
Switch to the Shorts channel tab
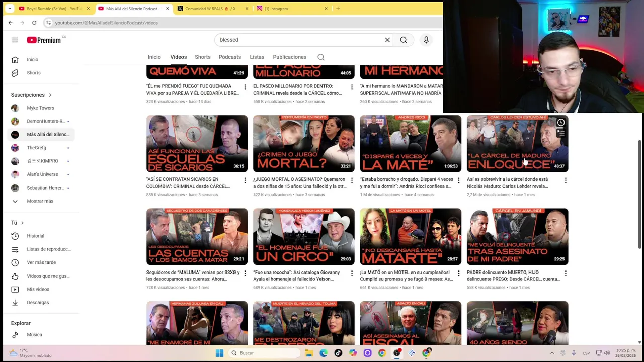click(203, 57)
